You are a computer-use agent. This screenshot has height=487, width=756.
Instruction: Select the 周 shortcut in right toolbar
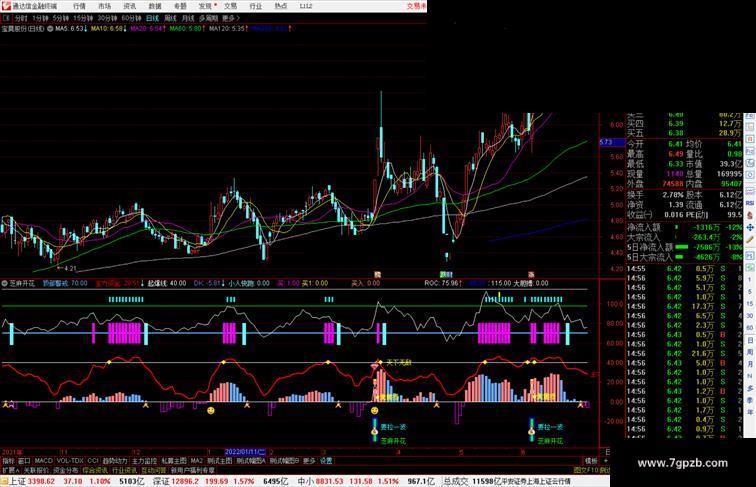click(x=750, y=352)
